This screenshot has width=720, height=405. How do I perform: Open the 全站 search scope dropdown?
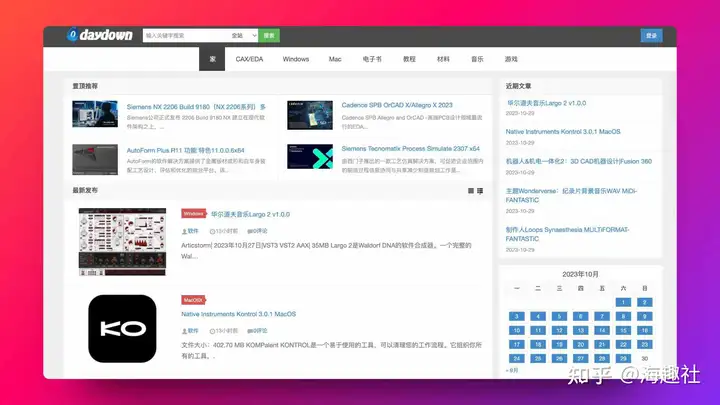click(242, 35)
